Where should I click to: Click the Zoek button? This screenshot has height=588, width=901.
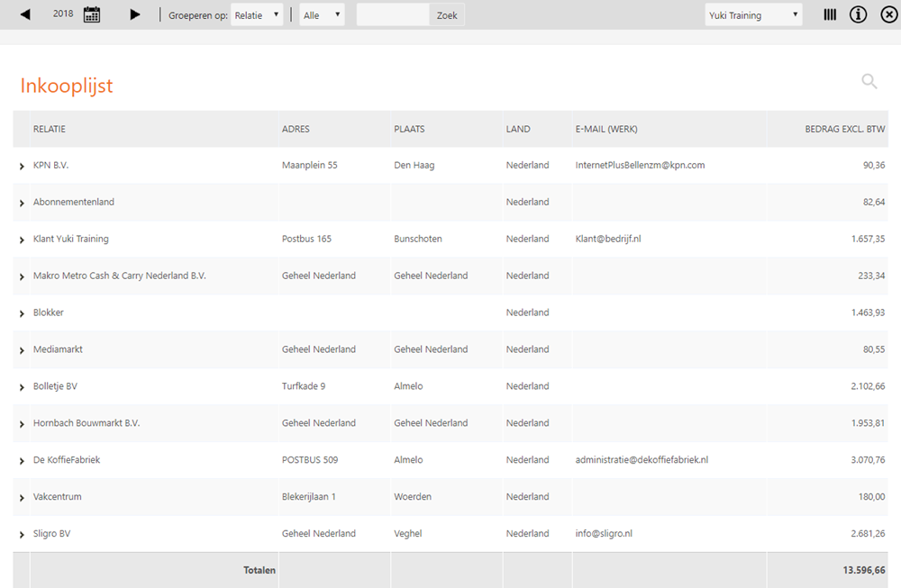pos(447,15)
